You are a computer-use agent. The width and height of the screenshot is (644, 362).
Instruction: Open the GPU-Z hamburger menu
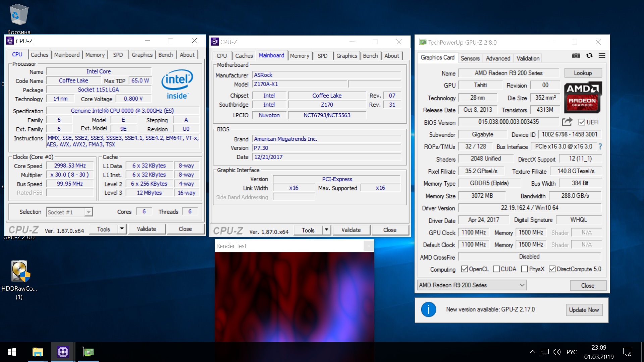click(602, 56)
